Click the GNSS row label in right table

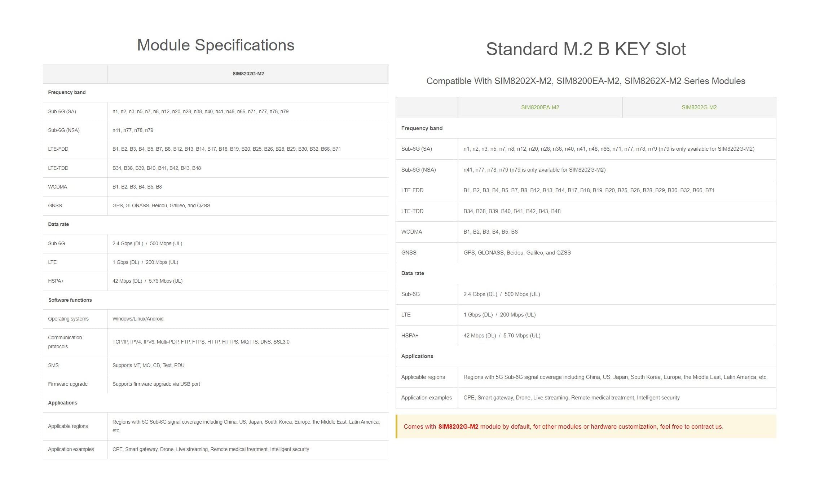pos(409,253)
